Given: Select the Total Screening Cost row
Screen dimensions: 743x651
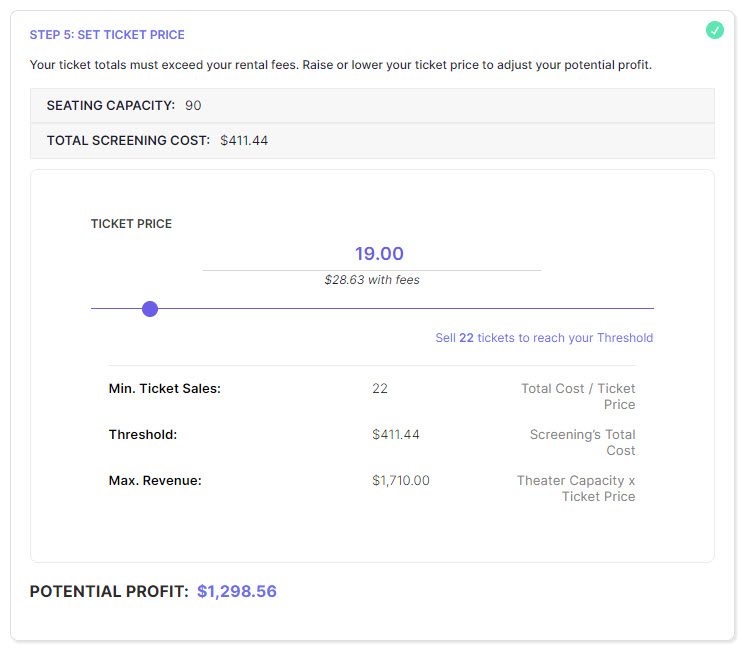Looking at the screenshot, I should coord(372,141).
